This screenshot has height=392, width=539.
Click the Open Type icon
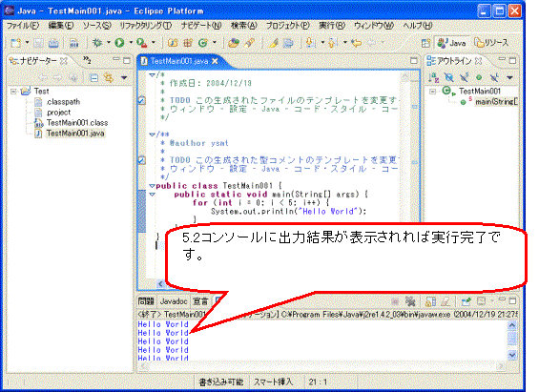coord(234,43)
